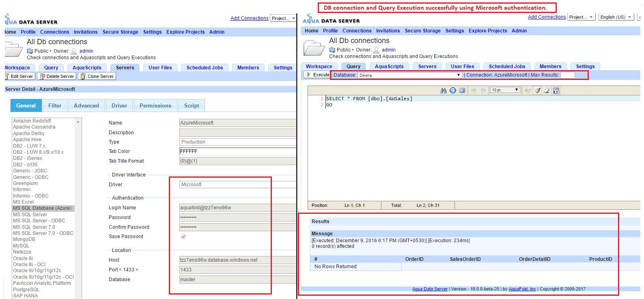Image resolution: width=644 pixels, height=299 pixels.
Task: Select MySQL in server type list
Action: [21, 246]
